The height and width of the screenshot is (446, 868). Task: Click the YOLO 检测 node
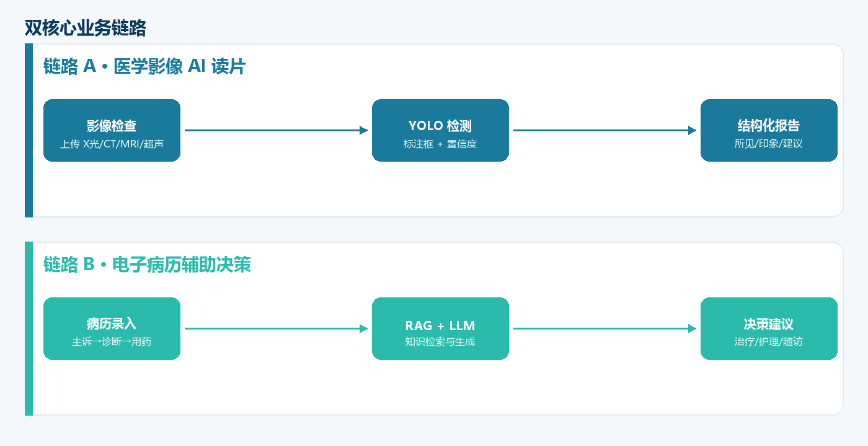coord(440,130)
